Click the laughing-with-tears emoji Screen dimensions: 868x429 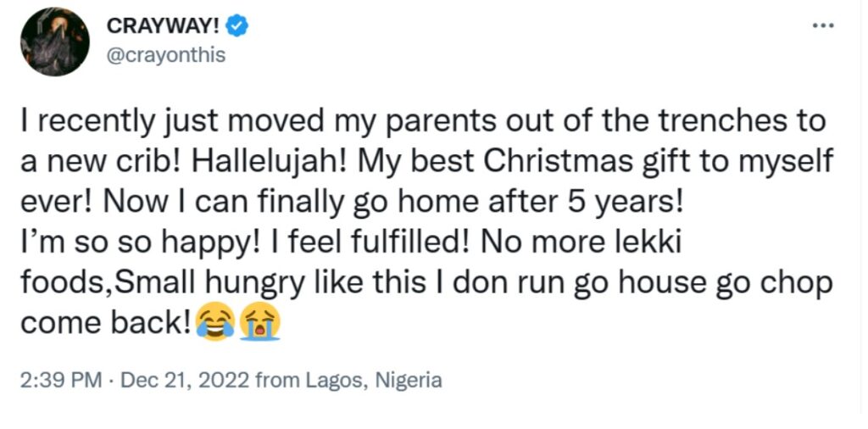[x=214, y=324]
